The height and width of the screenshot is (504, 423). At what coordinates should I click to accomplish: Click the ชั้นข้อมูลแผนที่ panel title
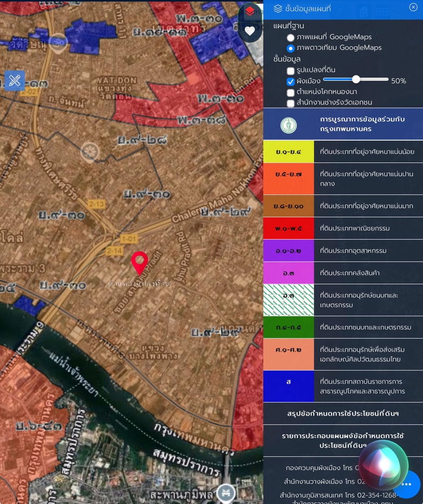tap(308, 9)
